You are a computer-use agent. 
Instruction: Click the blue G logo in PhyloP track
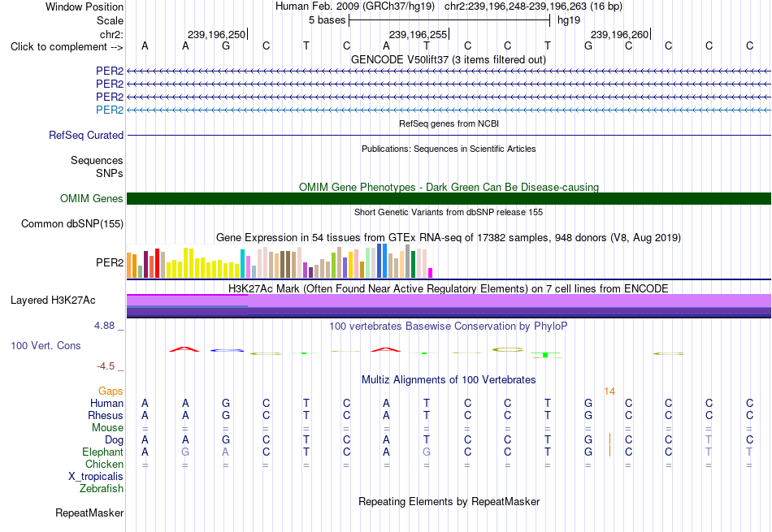[x=227, y=350]
